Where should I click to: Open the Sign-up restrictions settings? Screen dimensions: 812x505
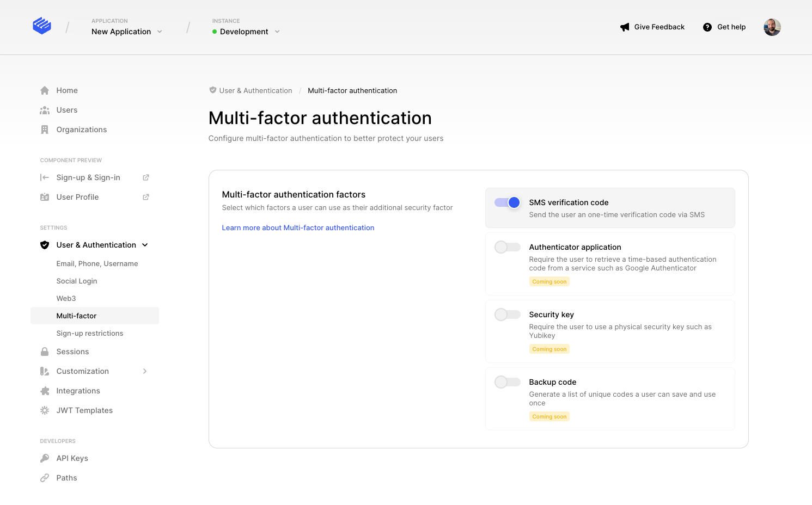(90, 332)
